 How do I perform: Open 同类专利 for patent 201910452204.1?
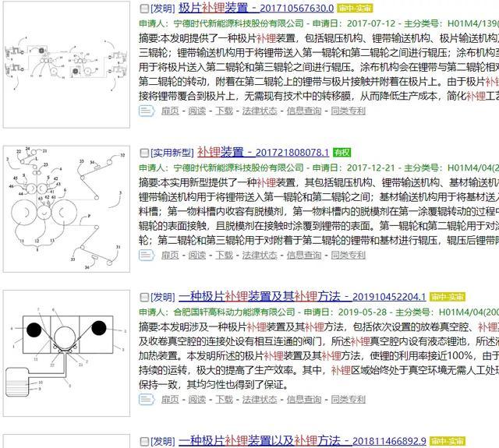click(349, 399)
